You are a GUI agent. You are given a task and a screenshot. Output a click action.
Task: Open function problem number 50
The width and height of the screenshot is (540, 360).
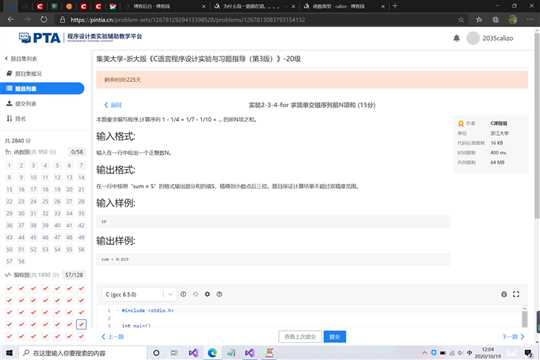pos(9,249)
